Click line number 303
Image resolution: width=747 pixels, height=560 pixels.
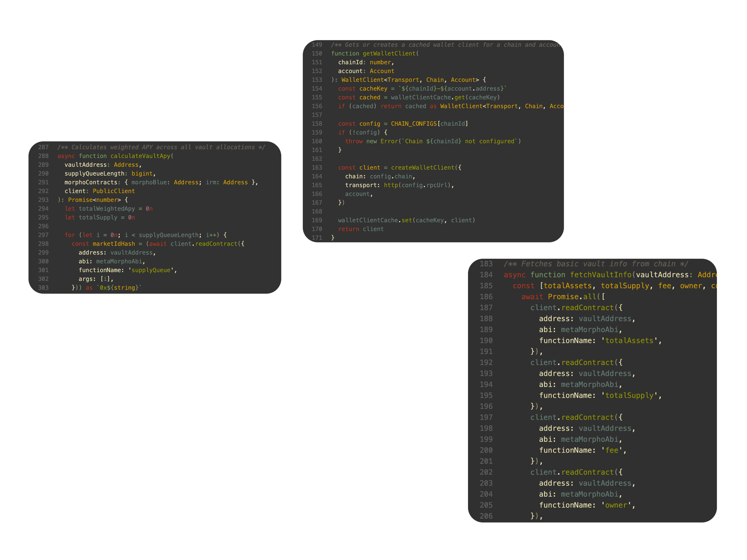coord(43,288)
